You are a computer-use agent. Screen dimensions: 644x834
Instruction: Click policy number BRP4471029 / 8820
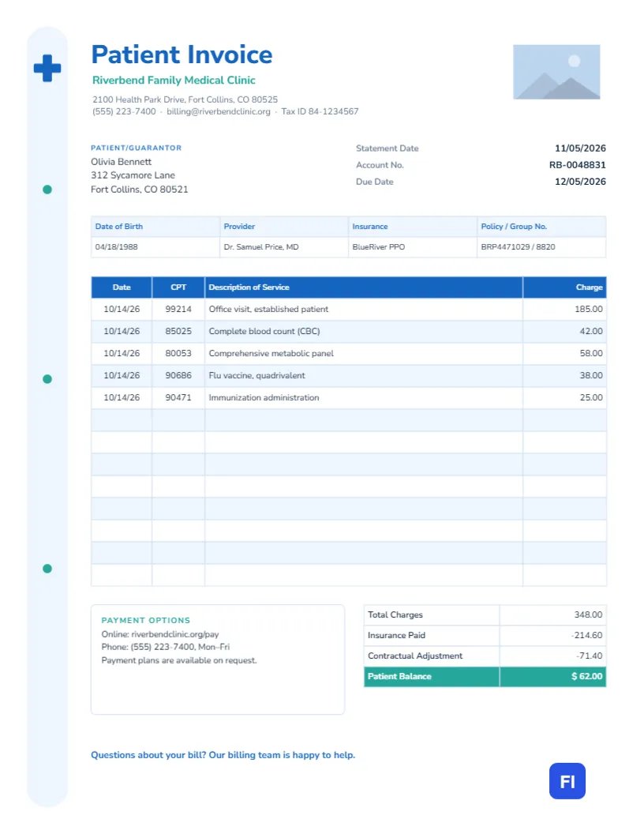point(518,246)
